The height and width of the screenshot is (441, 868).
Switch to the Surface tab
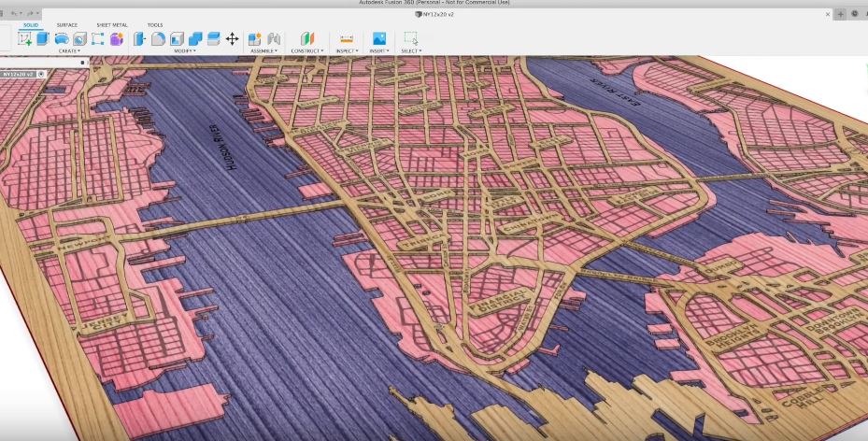67,25
